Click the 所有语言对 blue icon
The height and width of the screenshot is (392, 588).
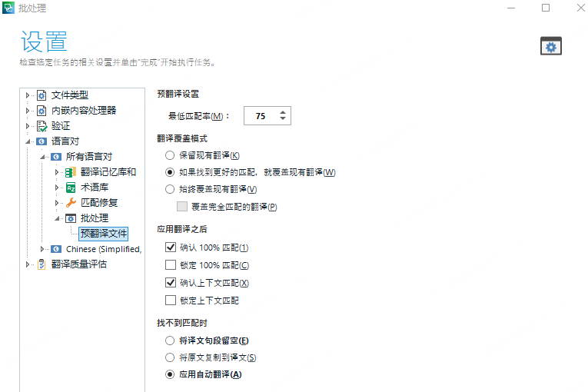56,157
